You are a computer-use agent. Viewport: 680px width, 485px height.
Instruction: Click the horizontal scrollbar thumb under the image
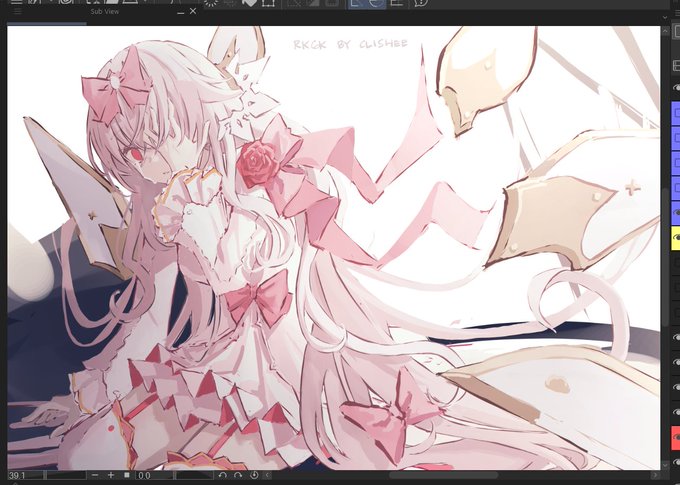coord(443,475)
